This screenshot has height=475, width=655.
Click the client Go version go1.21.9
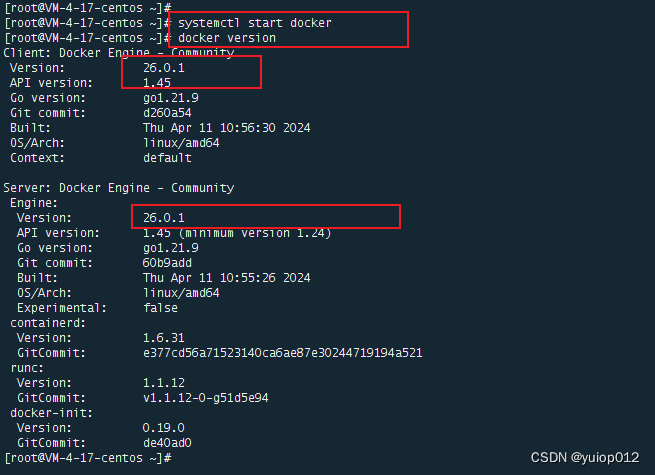coord(171,98)
